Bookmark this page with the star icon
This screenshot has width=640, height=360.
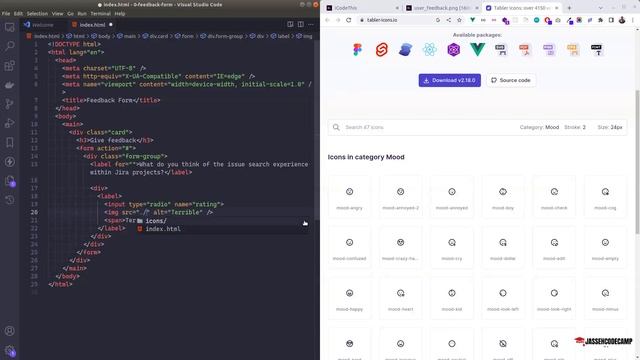click(x=459, y=20)
